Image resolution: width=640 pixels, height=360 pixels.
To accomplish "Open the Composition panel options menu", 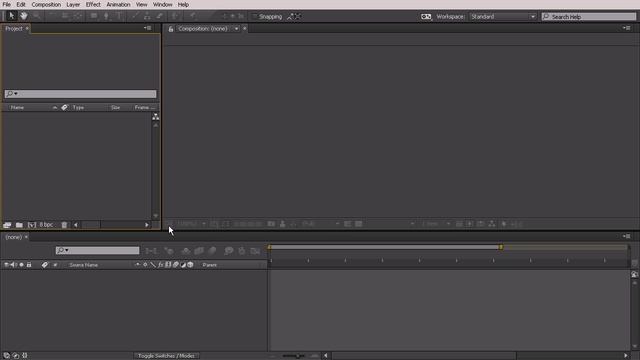I will (x=627, y=28).
